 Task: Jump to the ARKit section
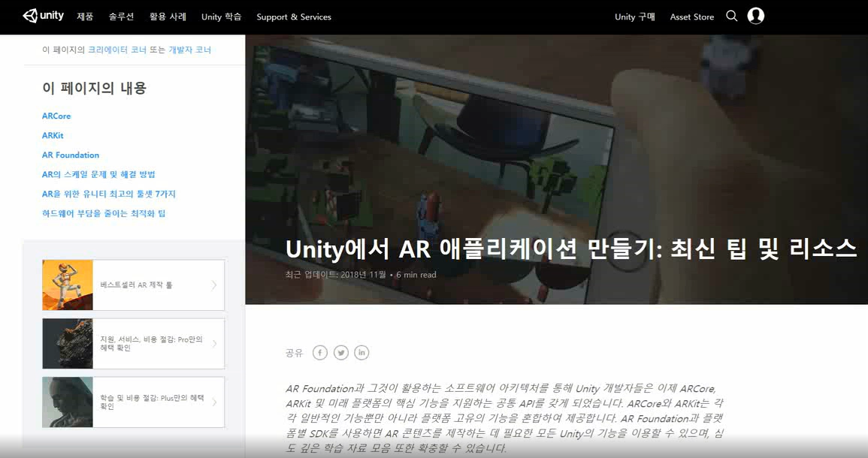pyautogui.click(x=51, y=134)
